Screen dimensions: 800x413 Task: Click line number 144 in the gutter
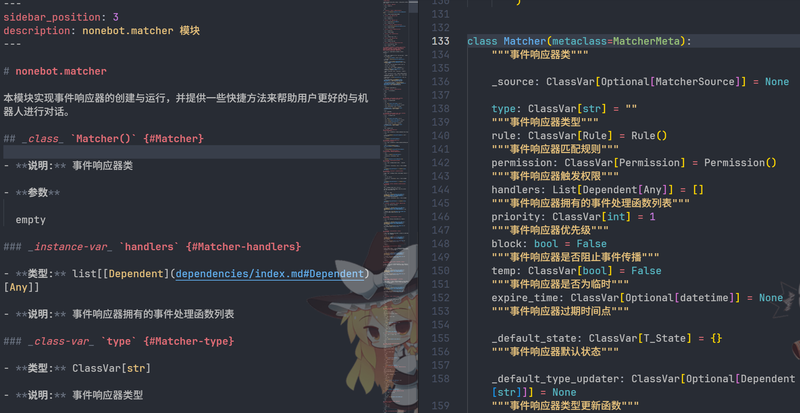440,190
